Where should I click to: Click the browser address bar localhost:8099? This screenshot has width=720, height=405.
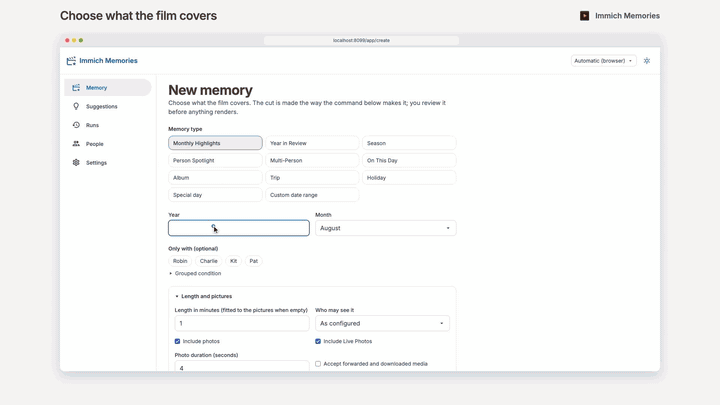tap(361, 40)
